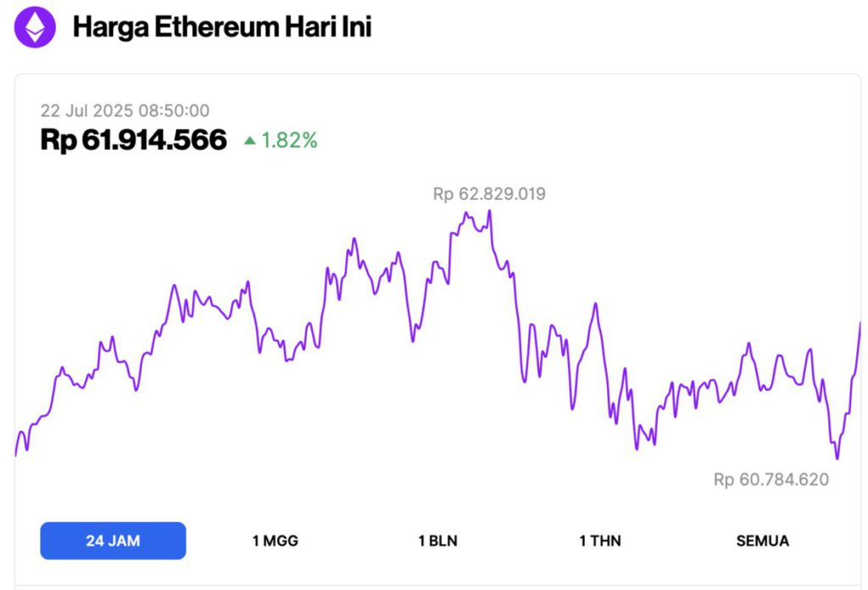The height and width of the screenshot is (590, 868).
Task: Click the highest peak on the price line
Action: click(490, 210)
